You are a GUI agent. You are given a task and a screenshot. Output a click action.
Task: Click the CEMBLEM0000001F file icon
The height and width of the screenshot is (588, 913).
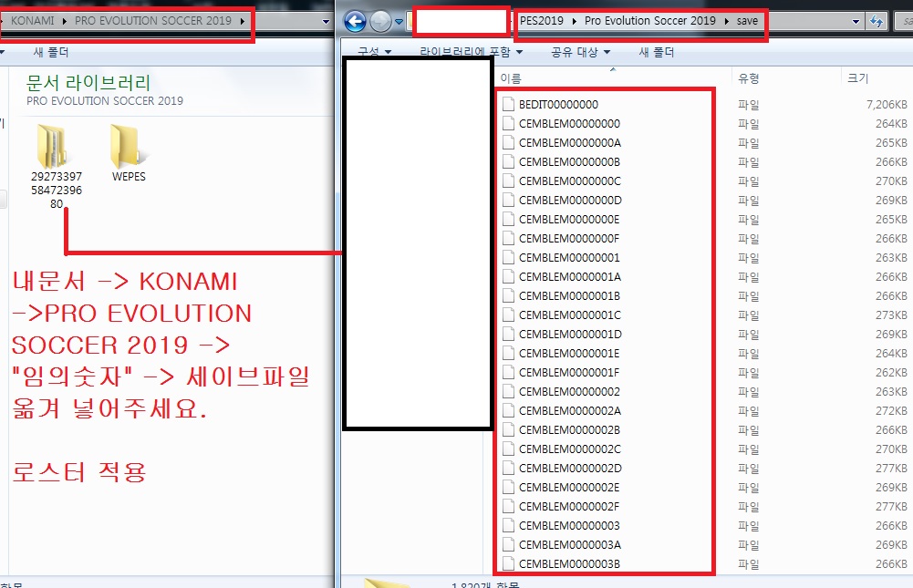click(508, 373)
